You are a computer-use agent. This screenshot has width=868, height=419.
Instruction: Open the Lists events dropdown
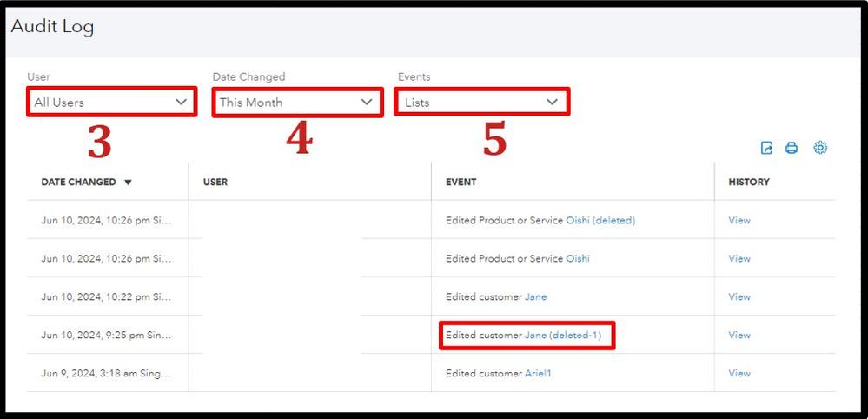481,103
